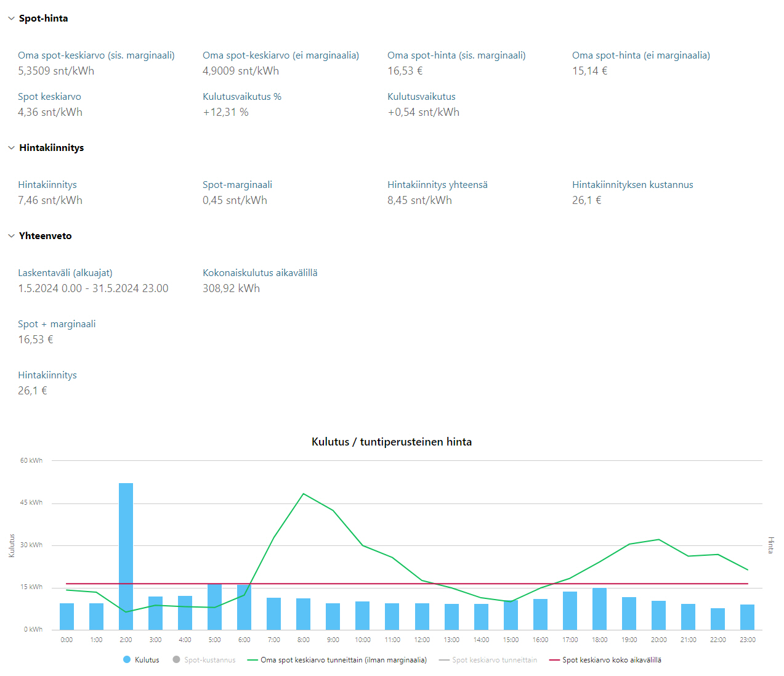Collapse the Yhteenveto section chevron
Image resolution: width=784 pixels, height=676 pixels.
(x=11, y=236)
